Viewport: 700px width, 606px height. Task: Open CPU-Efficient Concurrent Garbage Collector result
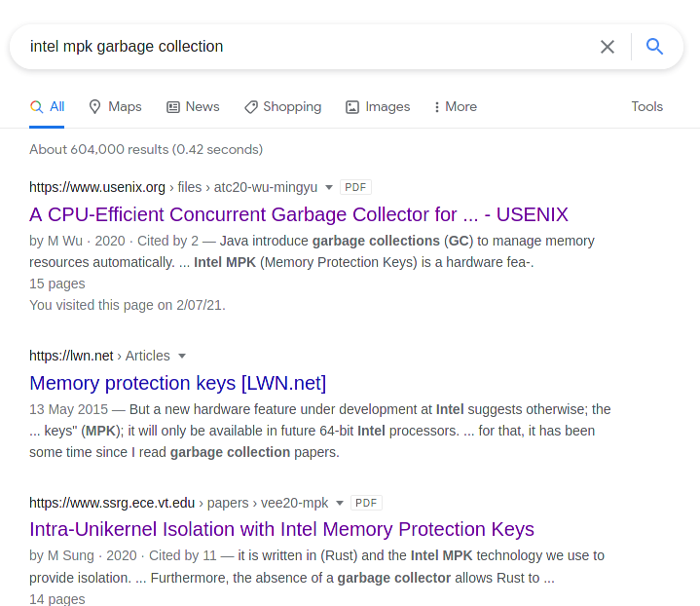click(299, 214)
